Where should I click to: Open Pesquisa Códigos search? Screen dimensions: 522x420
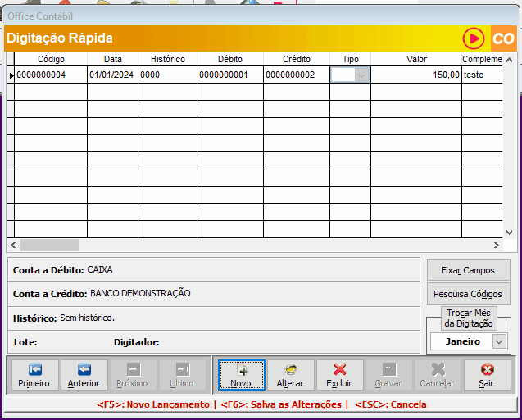tap(469, 294)
